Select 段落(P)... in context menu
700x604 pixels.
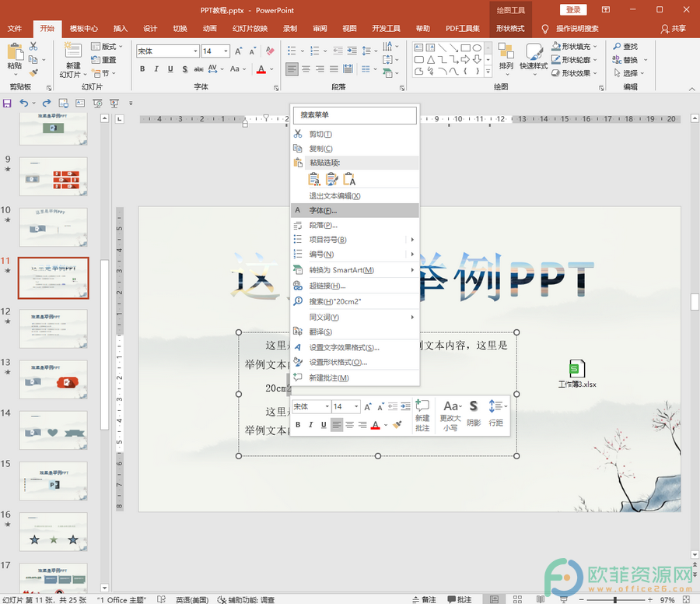click(x=355, y=225)
